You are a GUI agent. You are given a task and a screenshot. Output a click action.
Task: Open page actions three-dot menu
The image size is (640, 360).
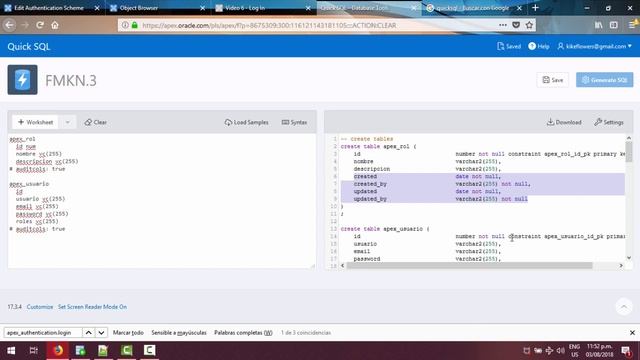(x=503, y=25)
